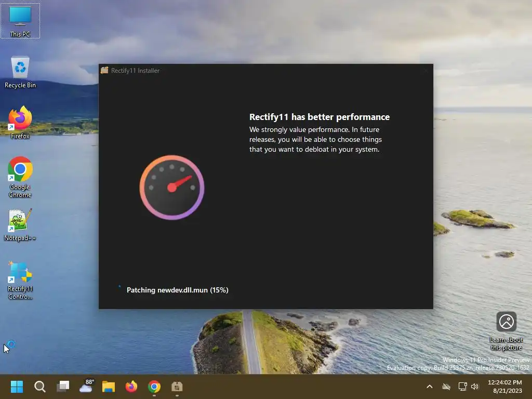Viewport: 532px width, 399px height.
Task: Open the network status tray icon
Action: click(x=462, y=387)
